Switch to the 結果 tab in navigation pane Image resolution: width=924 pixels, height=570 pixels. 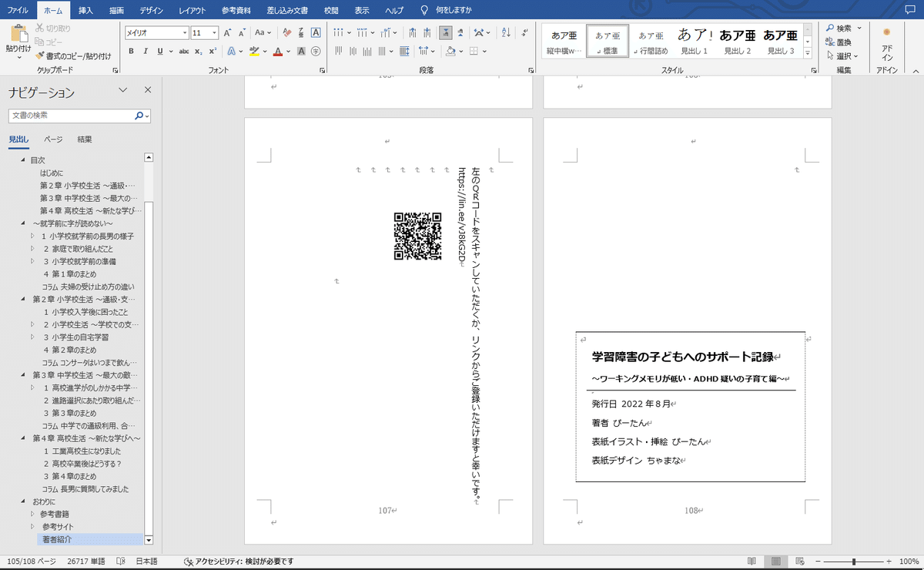click(85, 139)
